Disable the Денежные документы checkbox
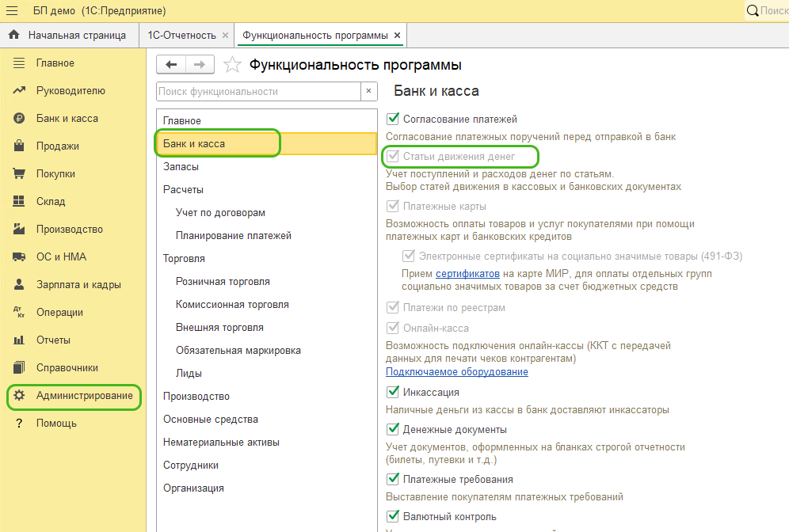The height and width of the screenshot is (532, 789). [392, 430]
